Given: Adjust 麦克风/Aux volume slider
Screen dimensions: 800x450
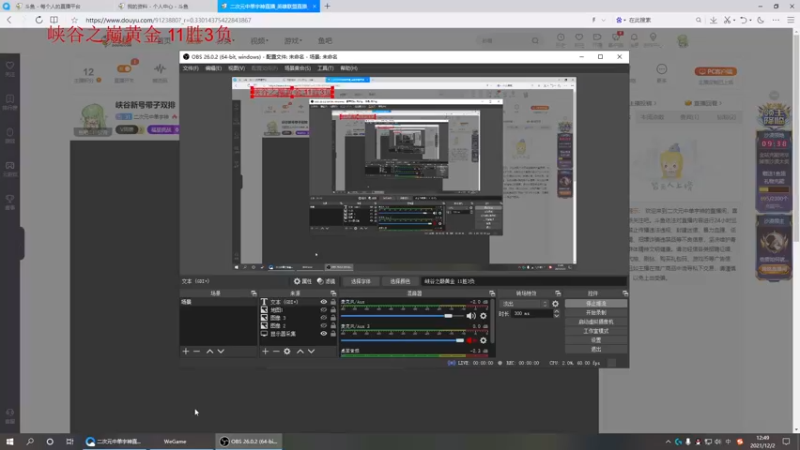Looking at the screenshot, I should [402, 316].
